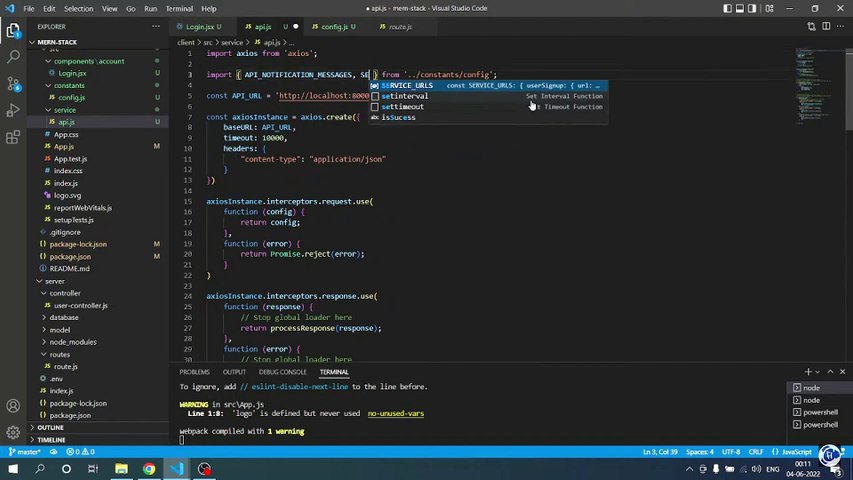Toggle the secondary side bar layout icon
This screenshot has width=853, height=480.
coord(752,8)
